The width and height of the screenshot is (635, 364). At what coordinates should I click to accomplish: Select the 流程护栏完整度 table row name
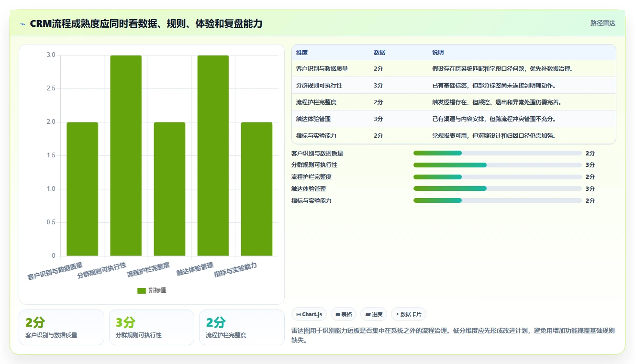click(x=316, y=102)
